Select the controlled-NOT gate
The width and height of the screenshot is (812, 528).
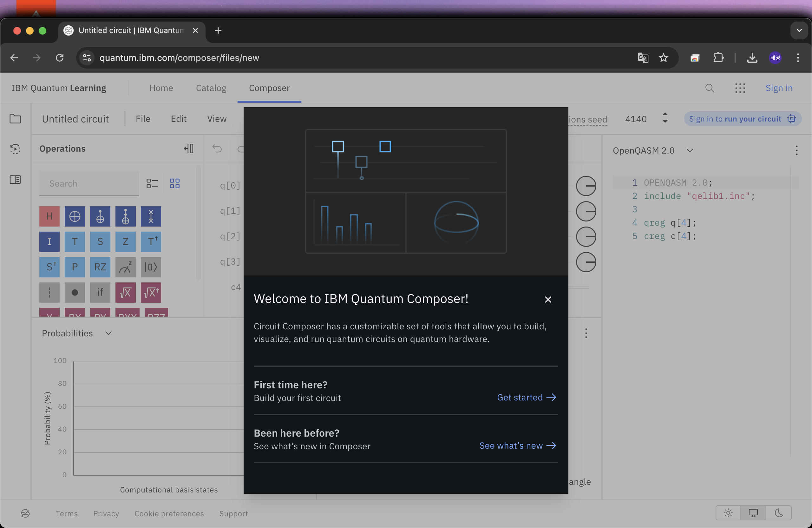100,216
